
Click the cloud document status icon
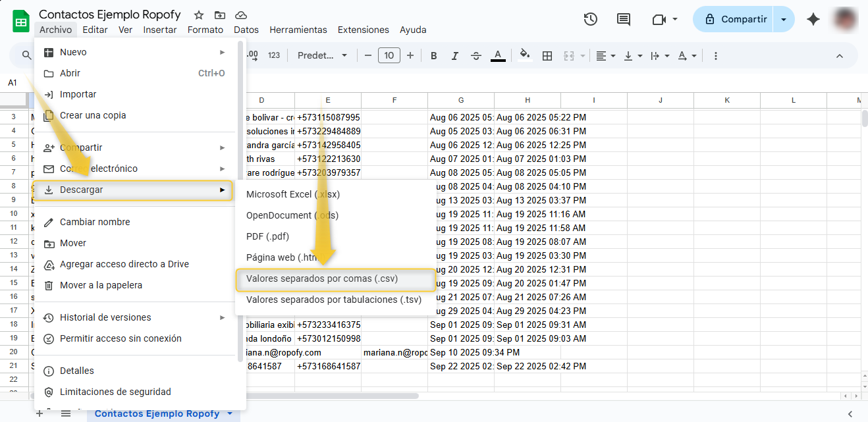[241, 15]
